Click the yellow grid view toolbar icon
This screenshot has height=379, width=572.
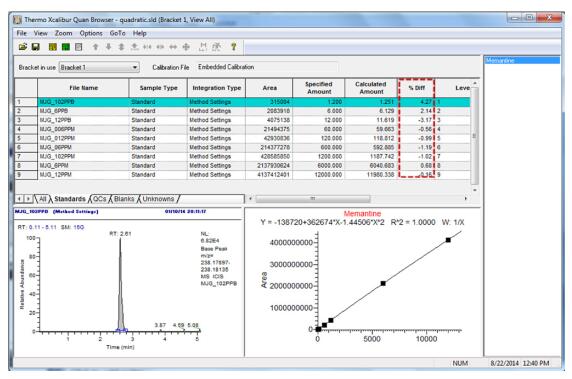click(53, 47)
